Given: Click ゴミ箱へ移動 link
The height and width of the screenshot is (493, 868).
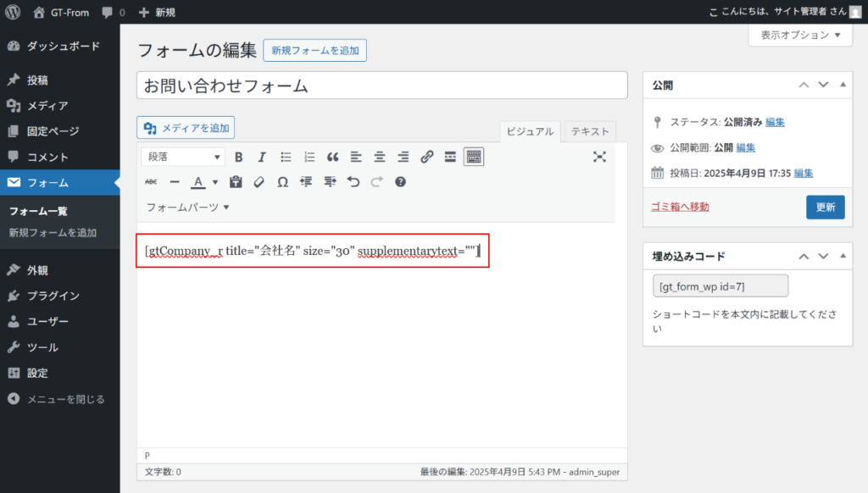Looking at the screenshot, I should (680, 207).
